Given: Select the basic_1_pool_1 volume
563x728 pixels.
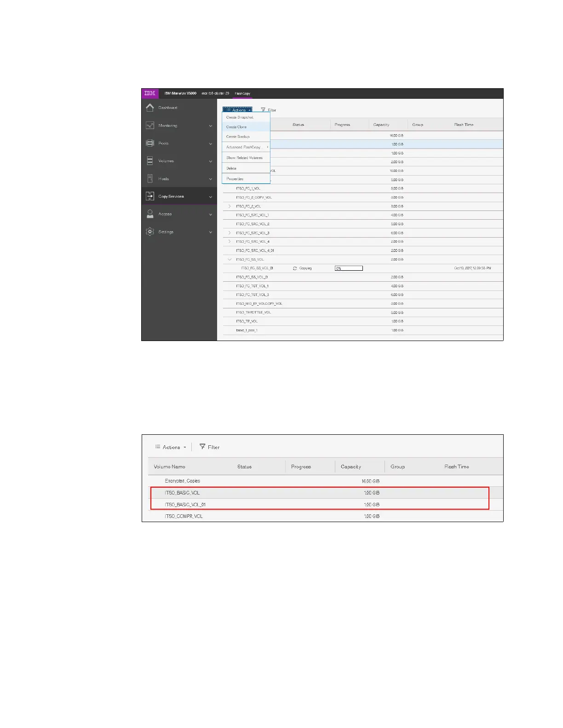Looking at the screenshot, I should pos(247,330).
